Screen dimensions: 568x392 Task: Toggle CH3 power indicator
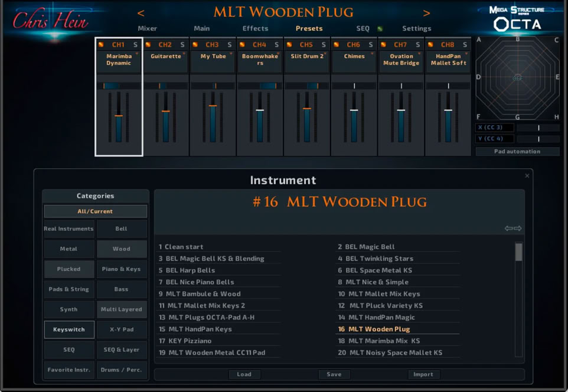[195, 44]
